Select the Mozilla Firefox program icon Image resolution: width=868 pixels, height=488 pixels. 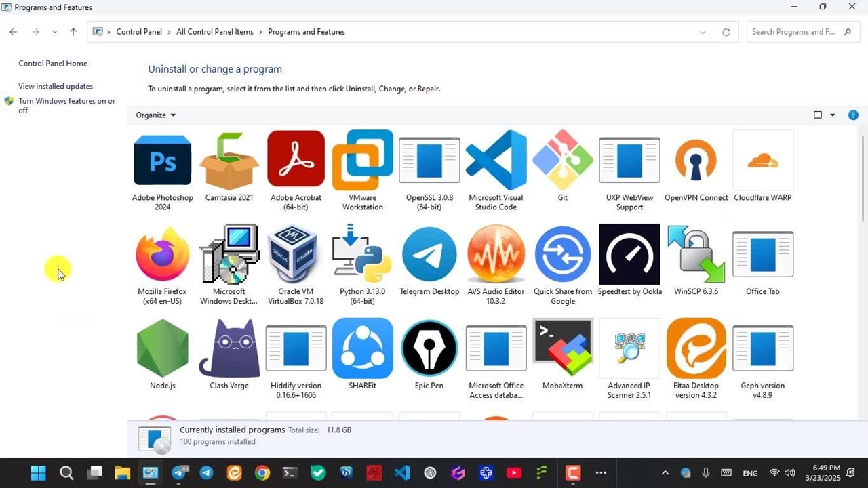click(162, 255)
